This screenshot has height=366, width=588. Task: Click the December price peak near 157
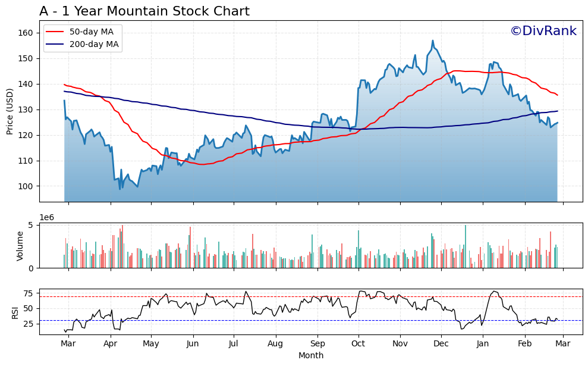[x=432, y=40]
